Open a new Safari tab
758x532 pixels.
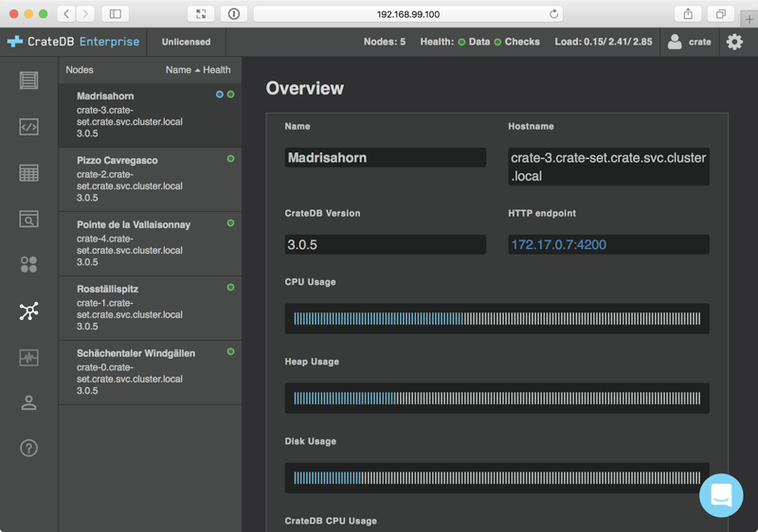749,19
